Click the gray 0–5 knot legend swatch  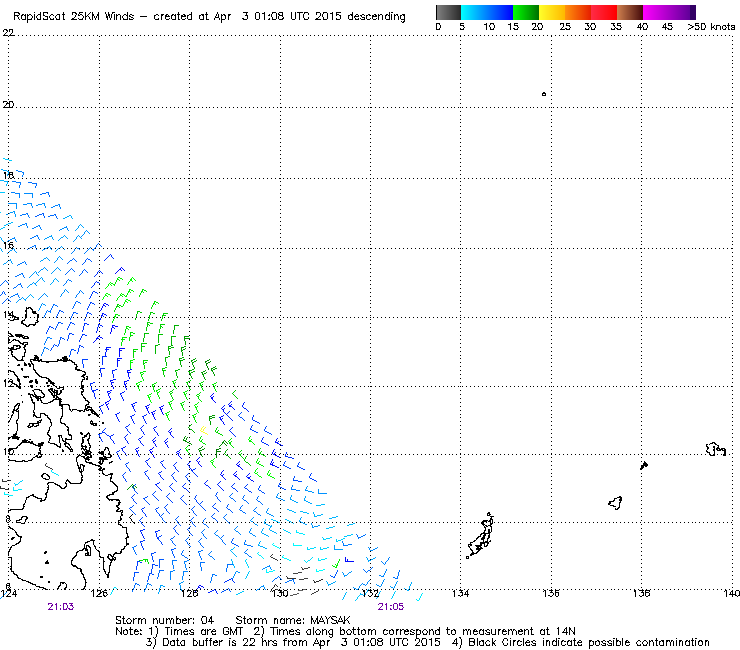[x=448, y=12]
